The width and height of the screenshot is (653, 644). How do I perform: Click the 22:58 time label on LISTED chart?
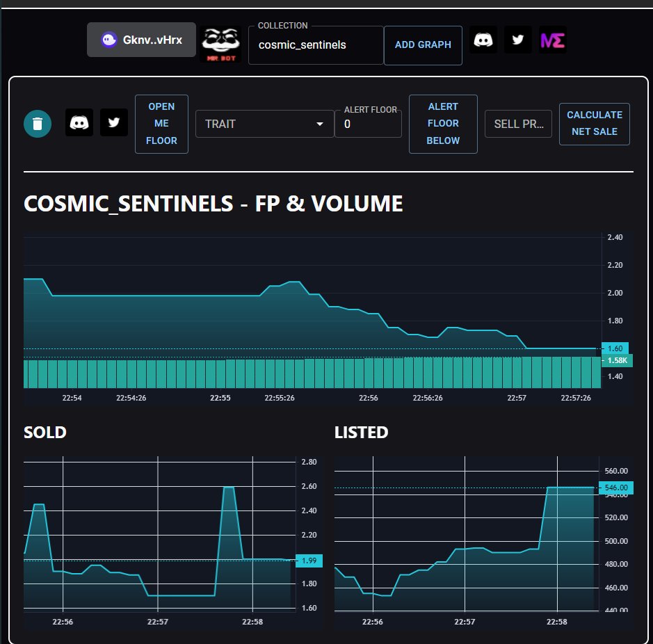pyautogui.click(x=557, y=622)
